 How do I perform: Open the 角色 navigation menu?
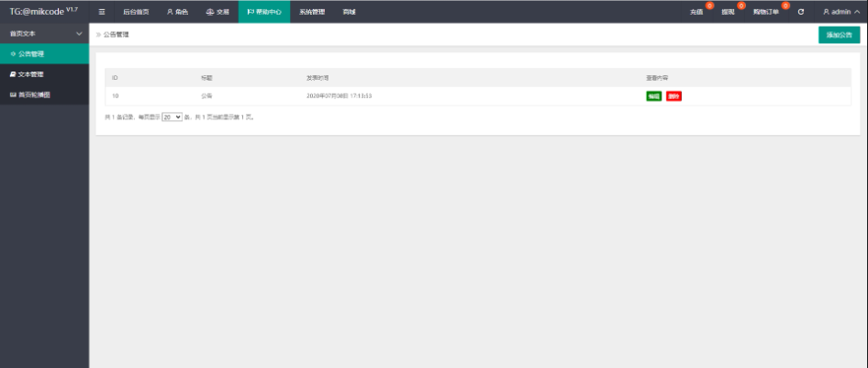(177, 12)
